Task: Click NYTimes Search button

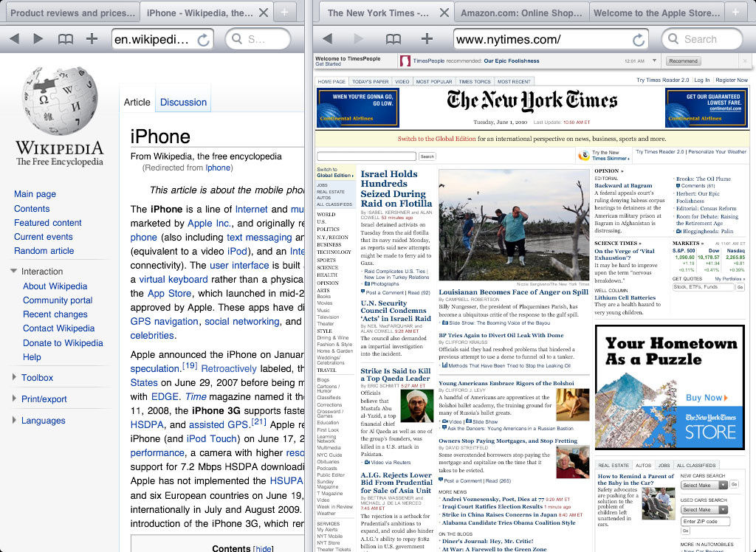Action: (427, 156)
